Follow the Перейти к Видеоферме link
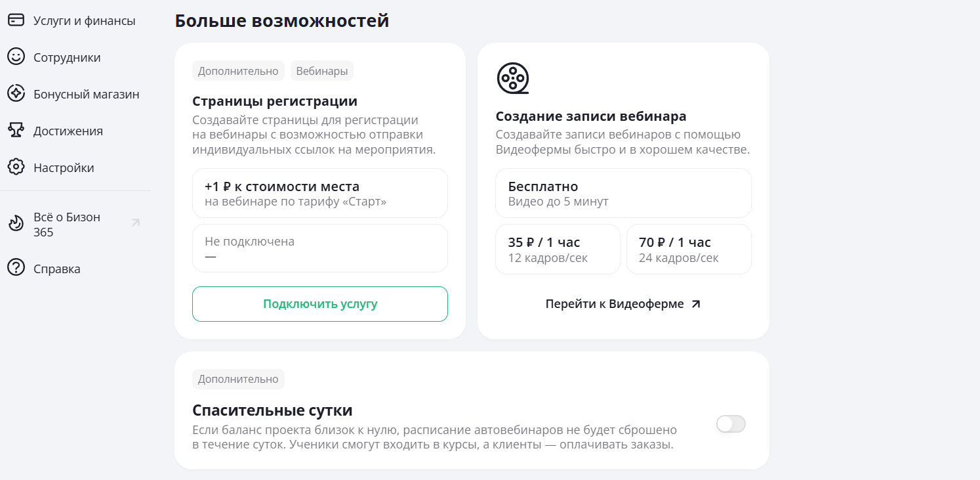The image size is (980, 480). 623,304
